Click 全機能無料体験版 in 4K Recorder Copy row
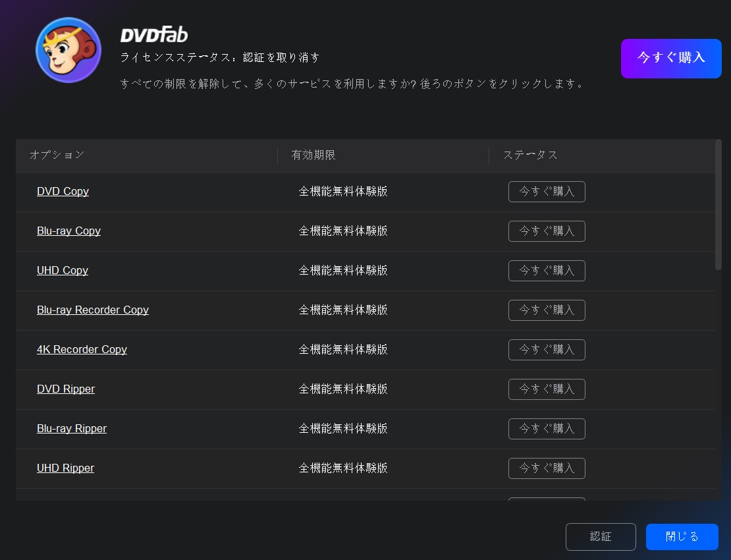 343,349
